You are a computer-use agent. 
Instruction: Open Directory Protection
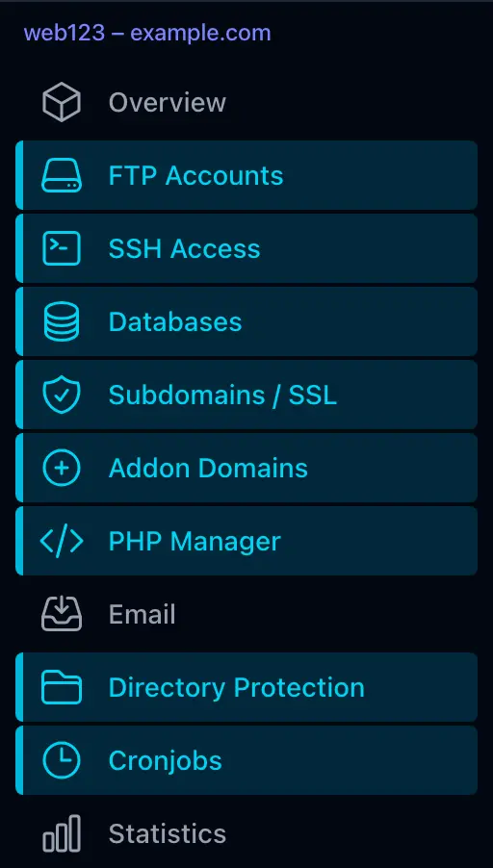tap(246, 687)
